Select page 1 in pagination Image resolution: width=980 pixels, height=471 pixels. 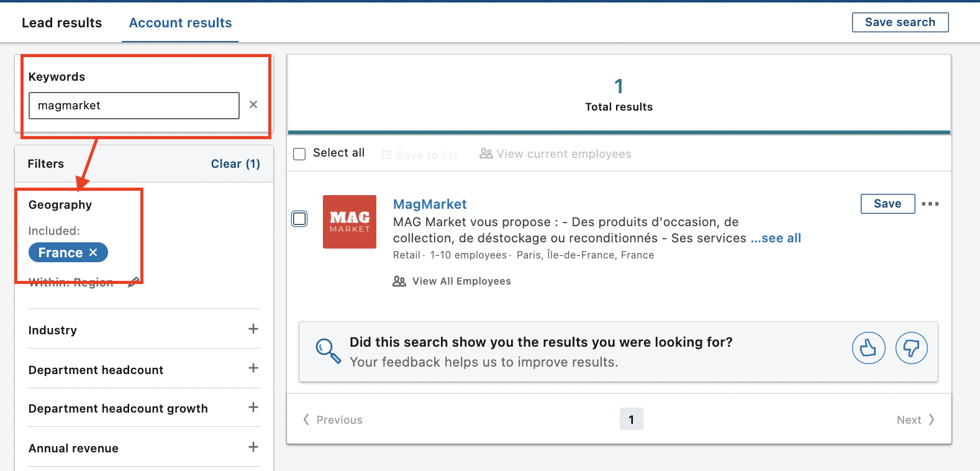631,419
